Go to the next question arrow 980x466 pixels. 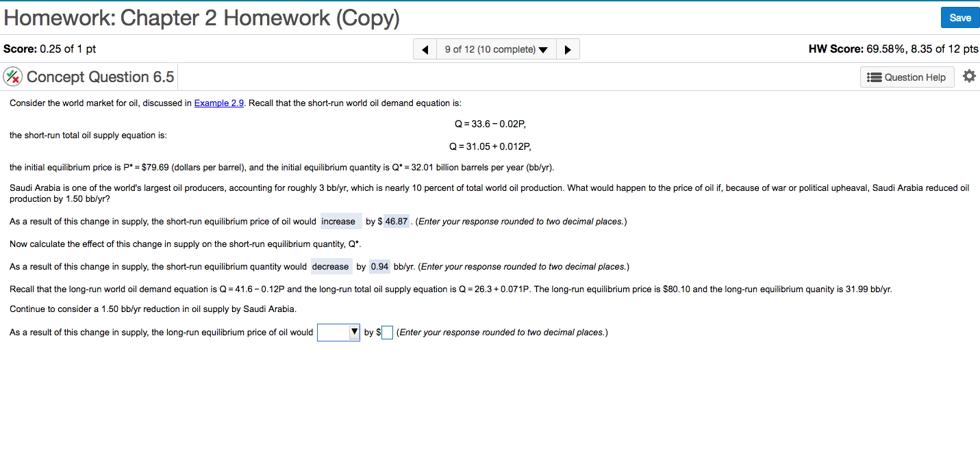click(568, 49)
